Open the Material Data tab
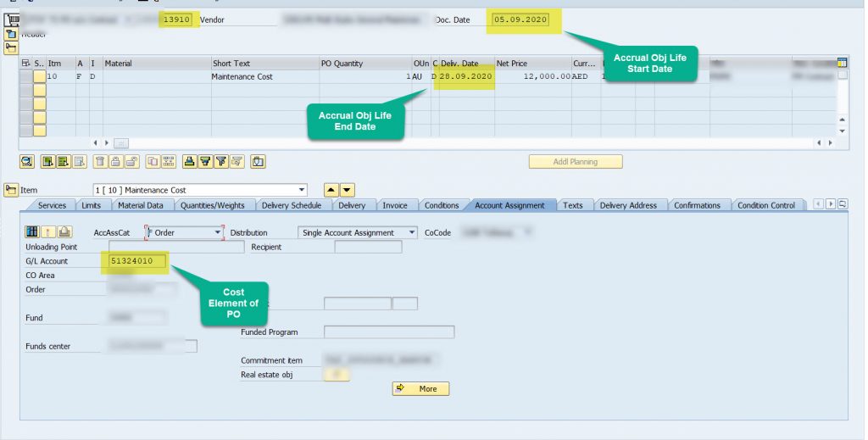This screenshot has width=868, height=440. tap(141, 205)
